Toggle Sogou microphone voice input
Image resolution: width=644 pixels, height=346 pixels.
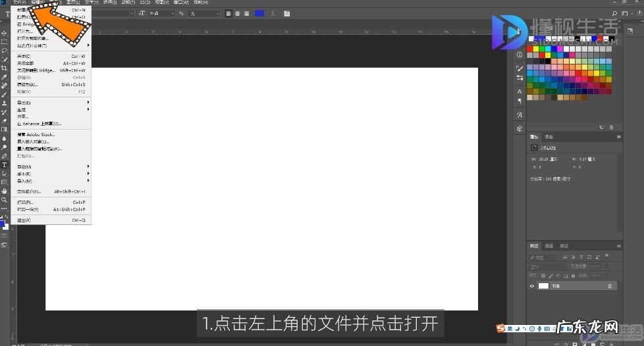click(539, 329)
